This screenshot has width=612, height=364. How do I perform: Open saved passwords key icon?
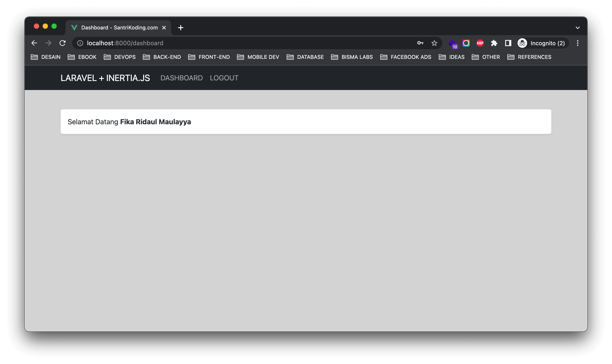coord(420,43)
